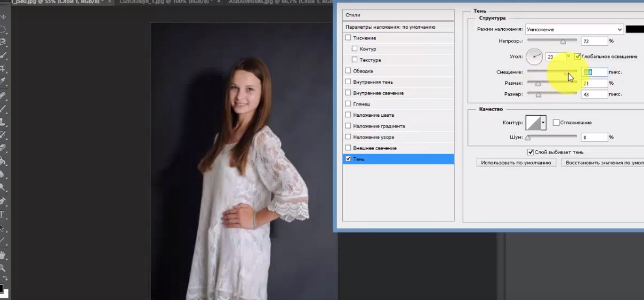Screen dimensions: 644x300
Task: Click the Размер value input field
Action: (x=594, y=94)
